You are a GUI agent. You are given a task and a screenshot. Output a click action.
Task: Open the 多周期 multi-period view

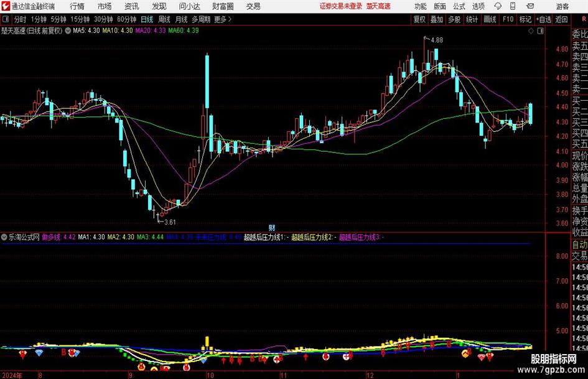coord(201,19)
